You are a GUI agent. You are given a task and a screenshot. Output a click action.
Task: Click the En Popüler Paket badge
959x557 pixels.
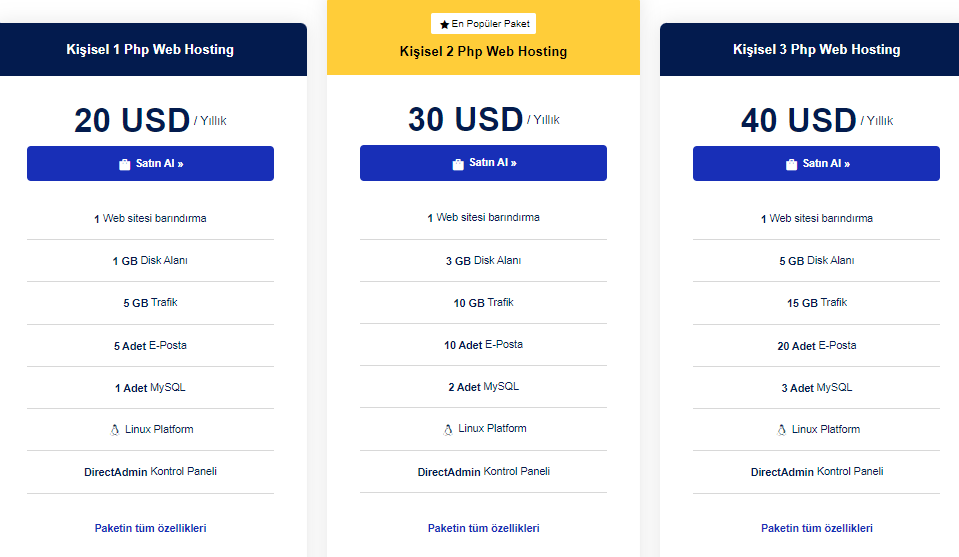pyautogui.click(x=483, y=24)
